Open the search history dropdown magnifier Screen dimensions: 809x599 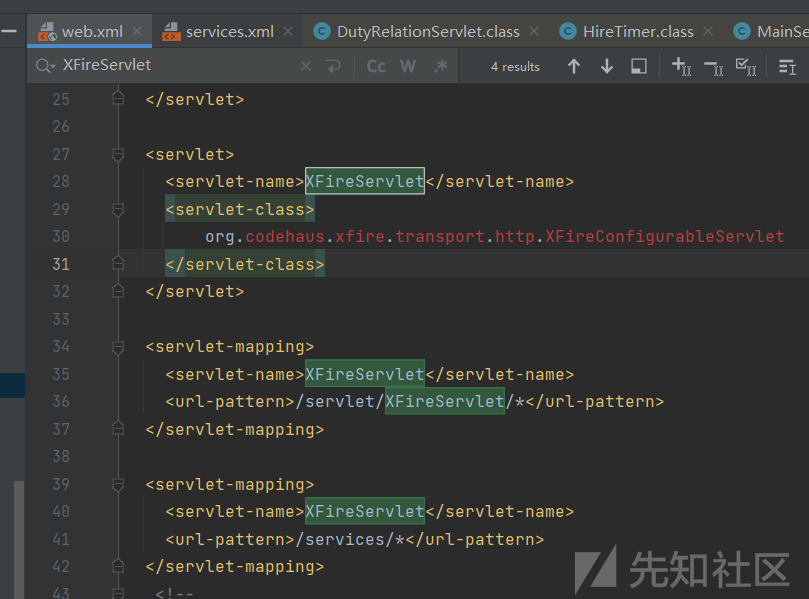click(x=45, y=66)
